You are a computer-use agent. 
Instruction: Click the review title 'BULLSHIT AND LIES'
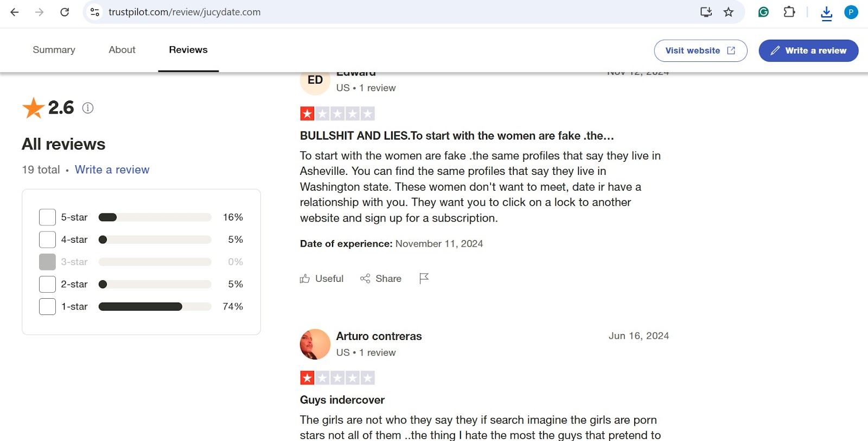457,136
